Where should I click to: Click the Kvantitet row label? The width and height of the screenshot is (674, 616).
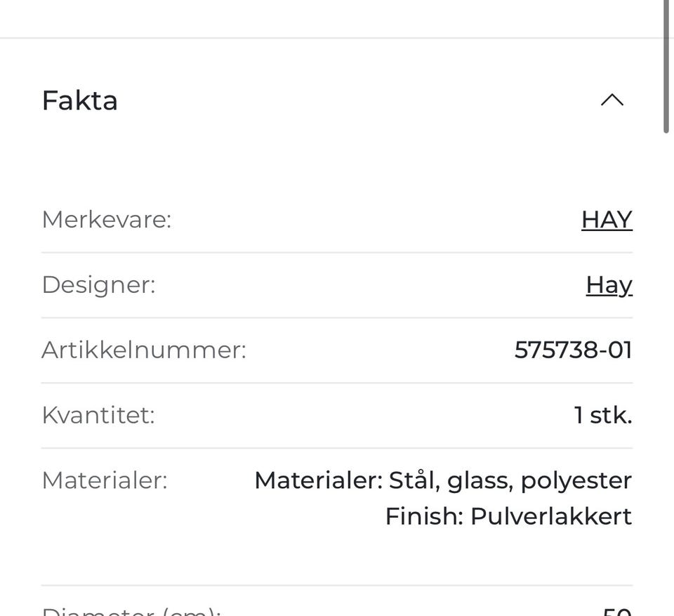pos(98,415)
